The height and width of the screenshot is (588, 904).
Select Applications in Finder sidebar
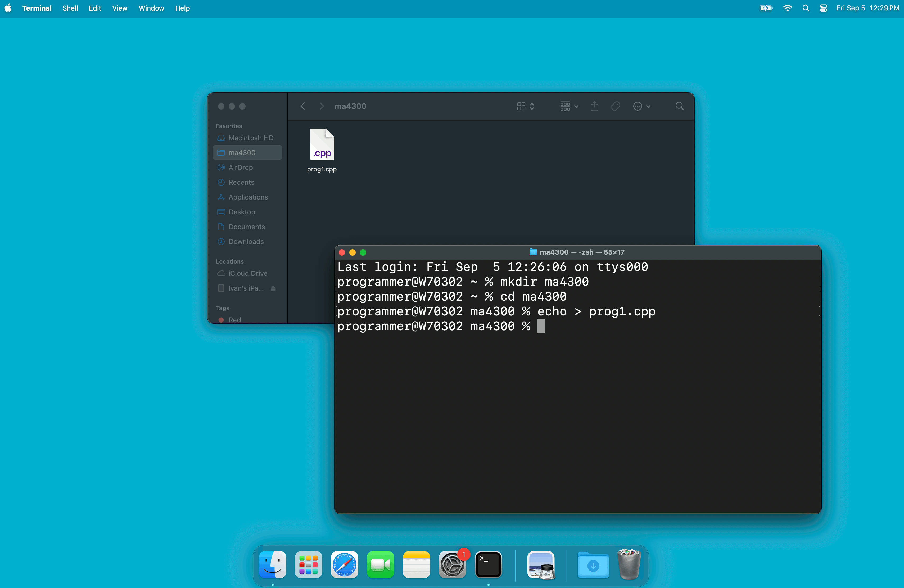click(248, 197)
